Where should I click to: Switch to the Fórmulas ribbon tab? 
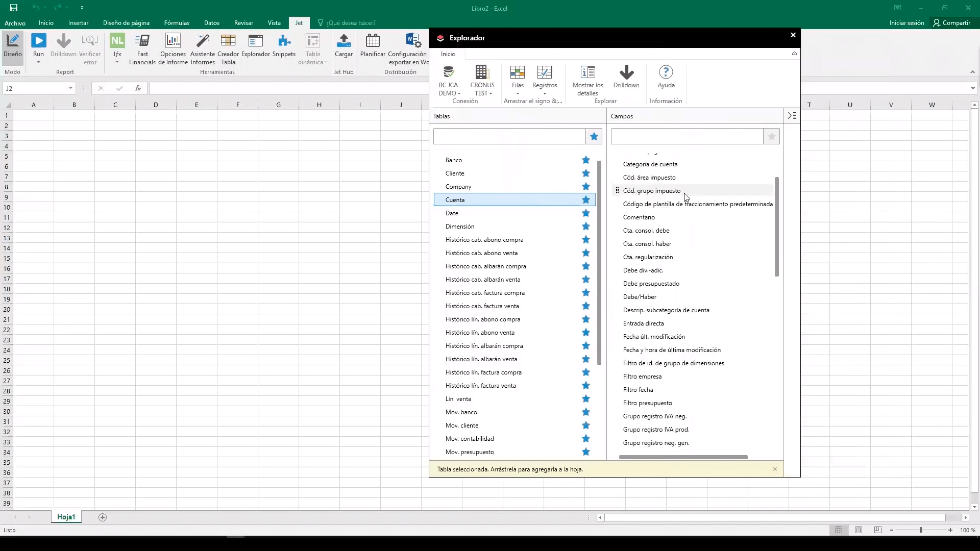point(177,23)
